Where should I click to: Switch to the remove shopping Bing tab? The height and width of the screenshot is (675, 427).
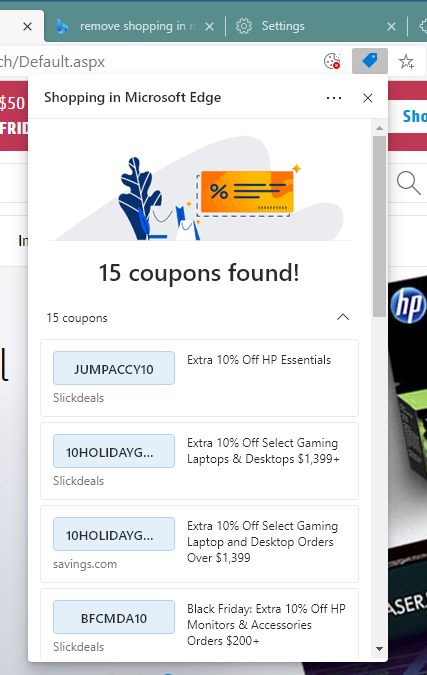pyautogui.click(x=134, y=26)
